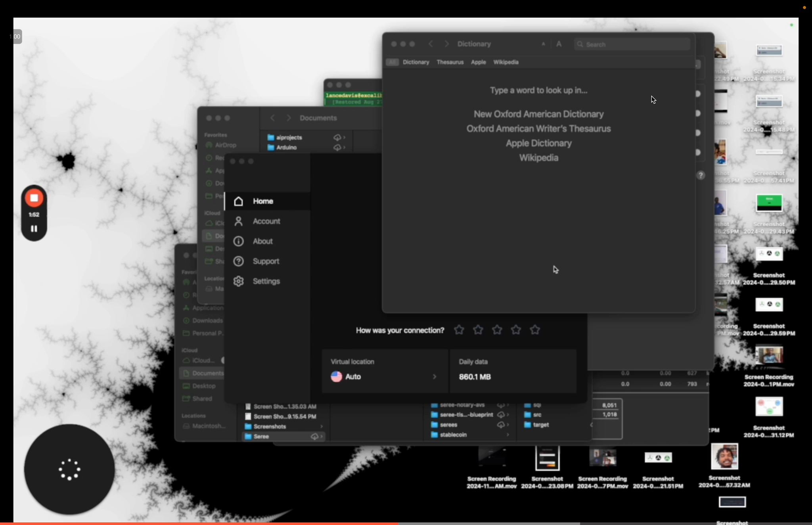Rate the connection two stars
The width and height of the screenshot is (812, 525).
pos(478,330)
